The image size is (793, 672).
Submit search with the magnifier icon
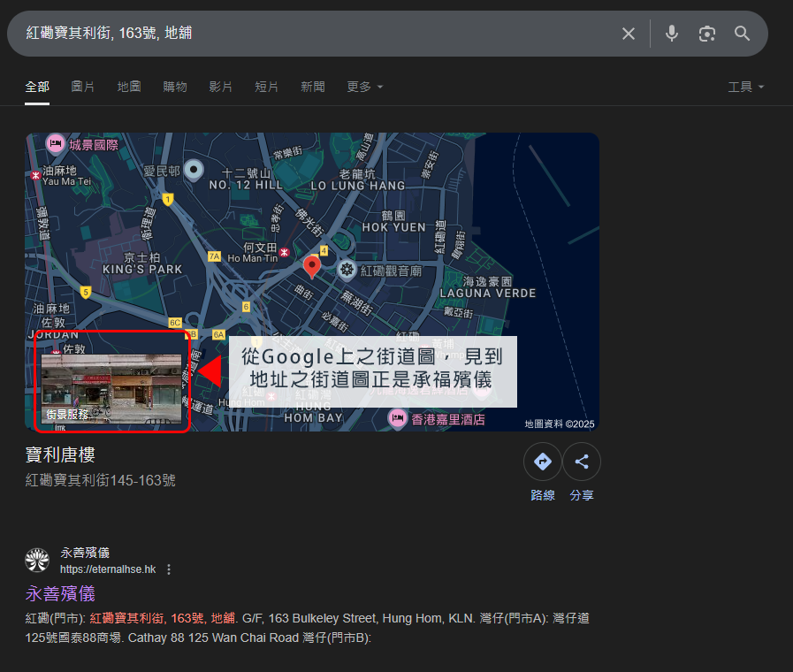742,34
